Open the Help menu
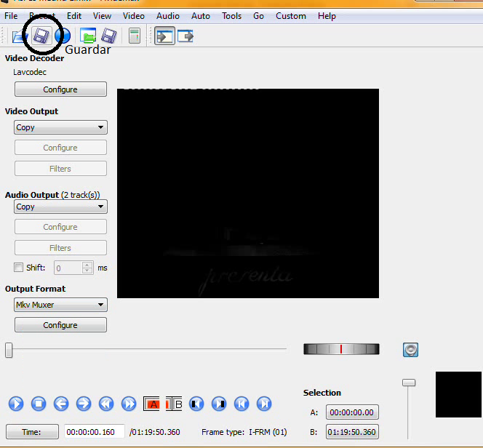This screenshot has width=483, height=448. click(327, 16)
